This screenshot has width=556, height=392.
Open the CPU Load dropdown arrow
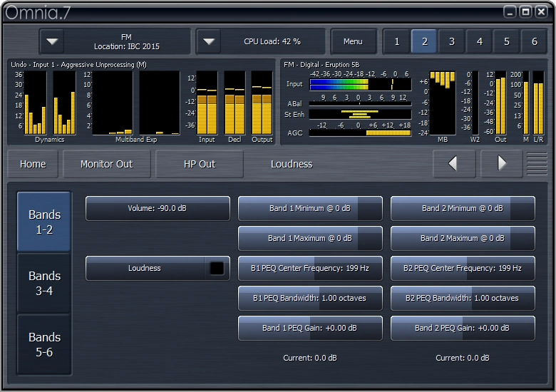pos(209,41)
